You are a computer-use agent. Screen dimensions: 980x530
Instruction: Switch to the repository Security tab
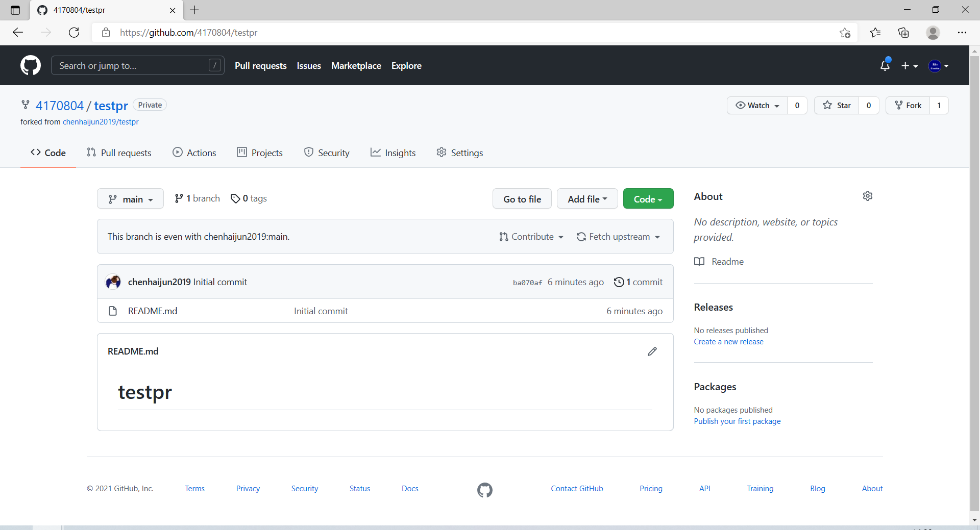click(x=327, y=153)
